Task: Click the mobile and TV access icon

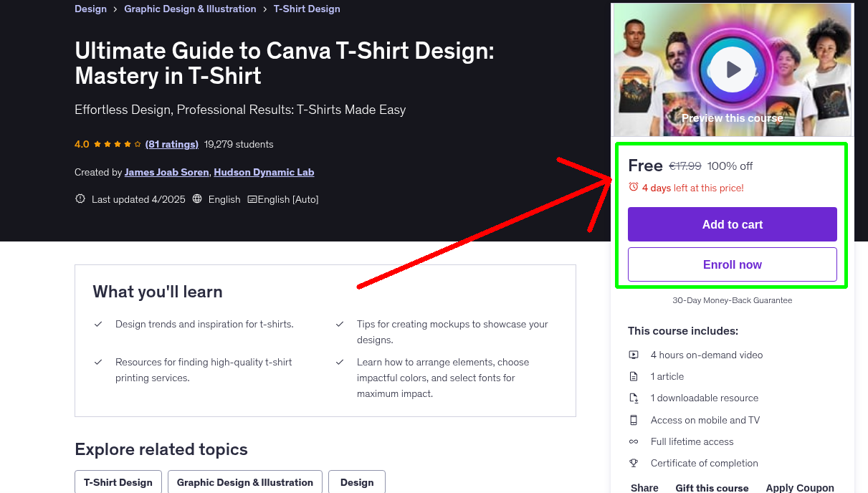Action: 634,420
